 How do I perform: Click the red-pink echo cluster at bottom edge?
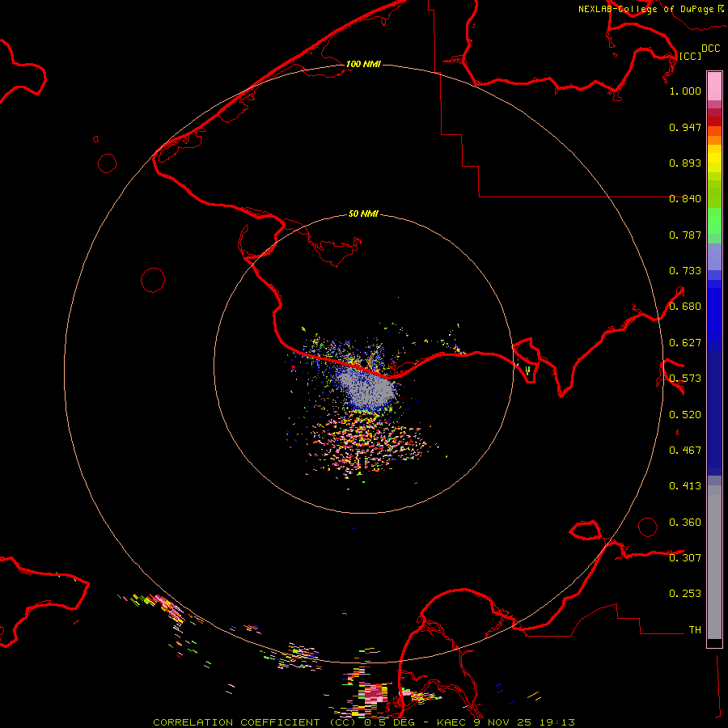(375, 695)
